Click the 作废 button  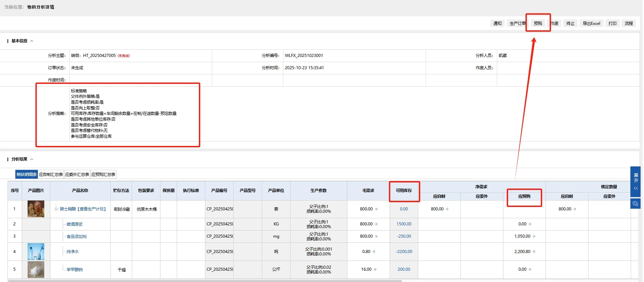[555, 24]
